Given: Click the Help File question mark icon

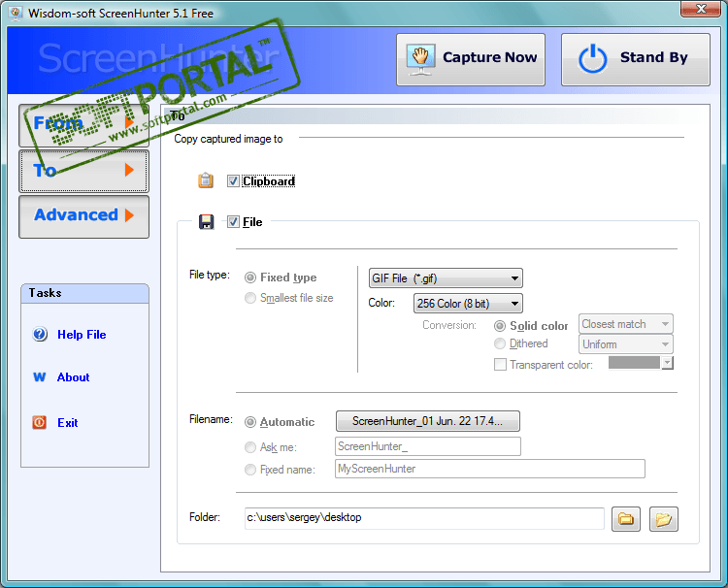Looking at the screenshot, I should pyautogui.click(x=40, y=334).
